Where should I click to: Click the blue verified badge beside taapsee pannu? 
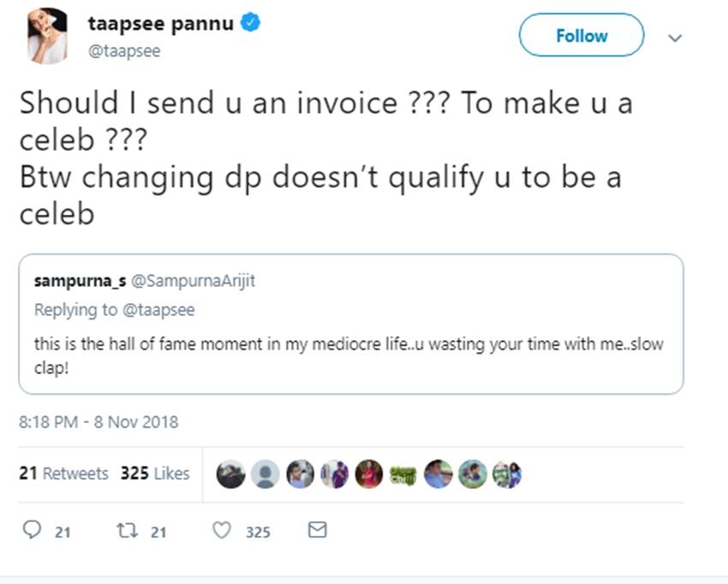pyautogui.click(x=250, y=24)
